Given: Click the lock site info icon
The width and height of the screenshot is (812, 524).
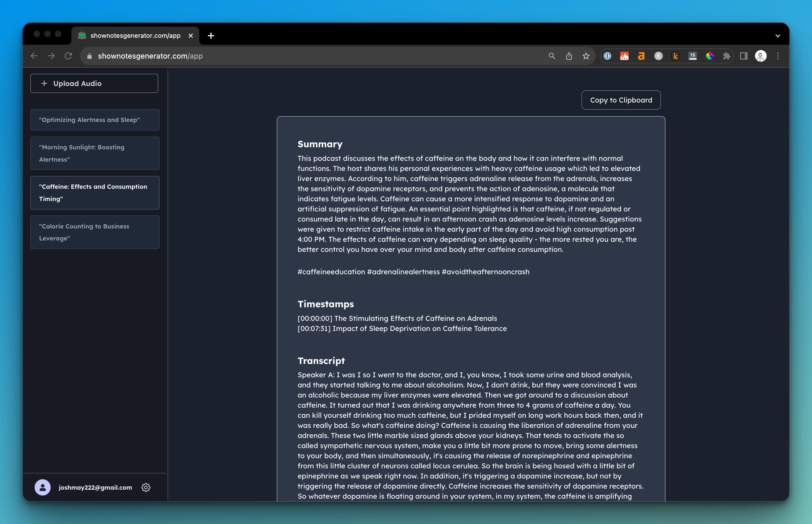Looking at the screenshot, I should click(90, 56).
